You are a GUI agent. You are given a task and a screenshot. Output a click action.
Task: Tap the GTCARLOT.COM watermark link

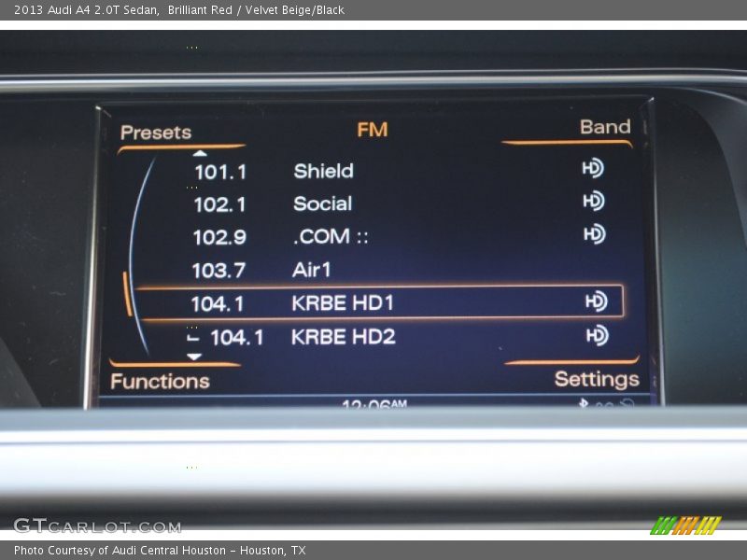point(98,525)
